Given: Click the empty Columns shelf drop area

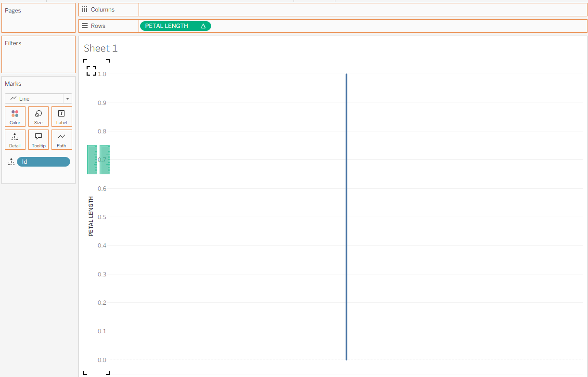Looking at the screenshot, I should point(363,10).
